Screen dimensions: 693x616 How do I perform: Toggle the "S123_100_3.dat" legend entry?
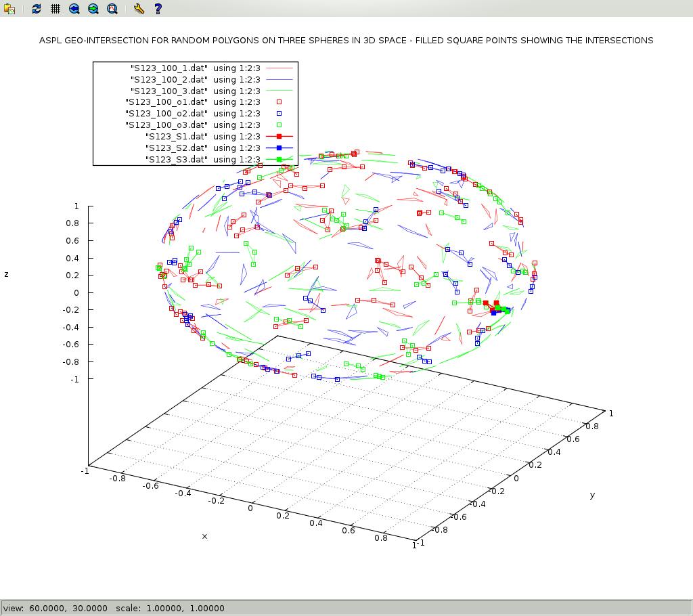(195, 91)
